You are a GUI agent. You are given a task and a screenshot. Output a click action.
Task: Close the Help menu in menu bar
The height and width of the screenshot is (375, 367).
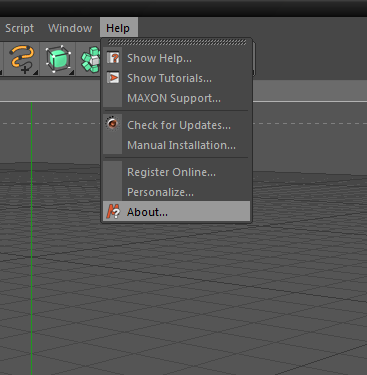point(118,27)
